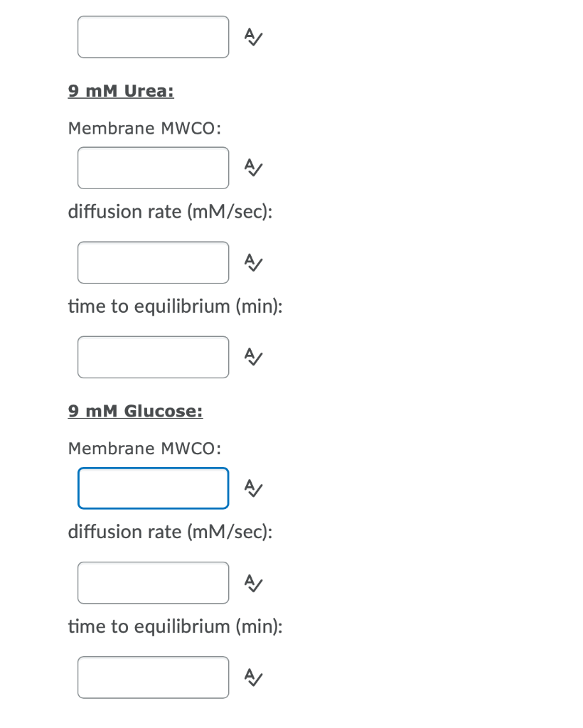Click the highlighted Glucose Membrane MWCO input box
Viewport: 583px width, 728px height.
coord(154,488)
